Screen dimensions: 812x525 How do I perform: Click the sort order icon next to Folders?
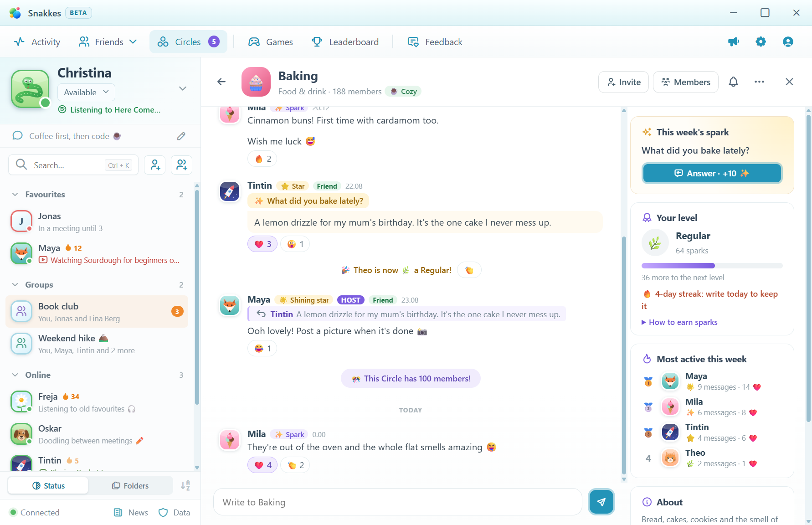pos(185,486)
